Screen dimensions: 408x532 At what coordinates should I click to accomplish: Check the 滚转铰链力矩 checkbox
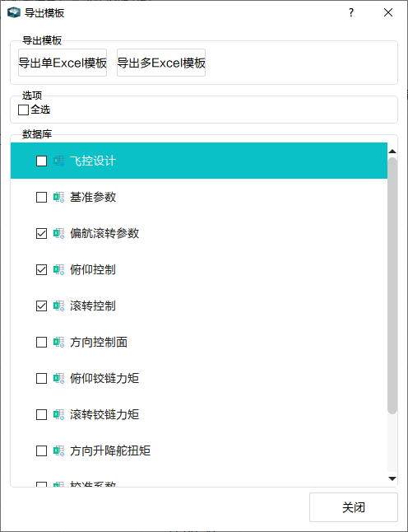[41, 414]
